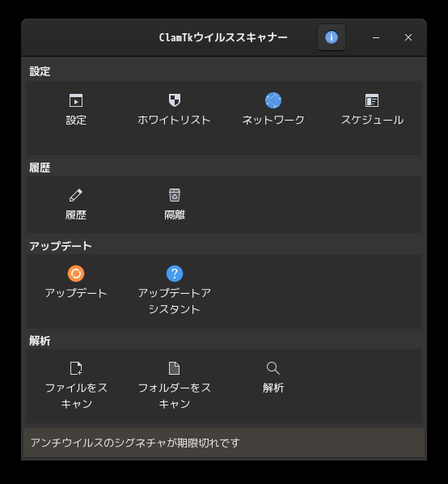448x484 pixels.
Task: Click the 履歴 section heading
Action: pos(40,168)
